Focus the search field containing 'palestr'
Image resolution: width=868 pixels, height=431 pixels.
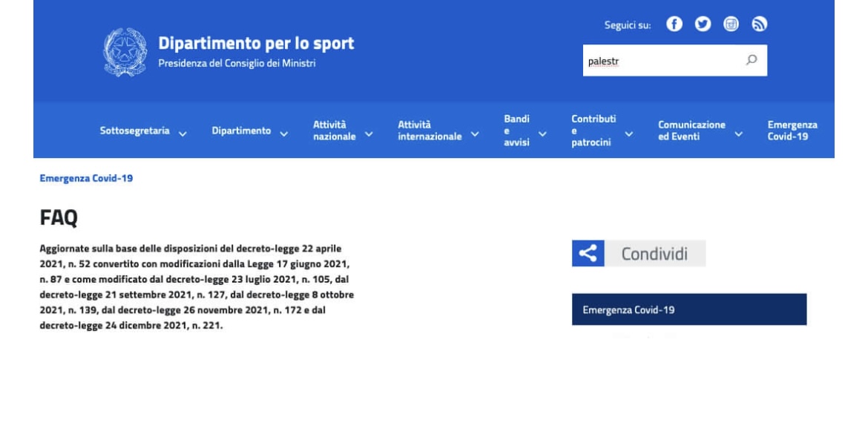pos(660,62)
